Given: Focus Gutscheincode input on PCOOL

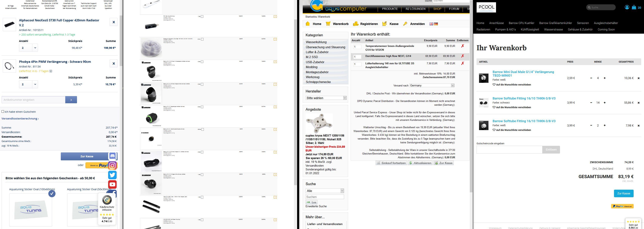Looking at the screenshot, I should pos(509,150).
